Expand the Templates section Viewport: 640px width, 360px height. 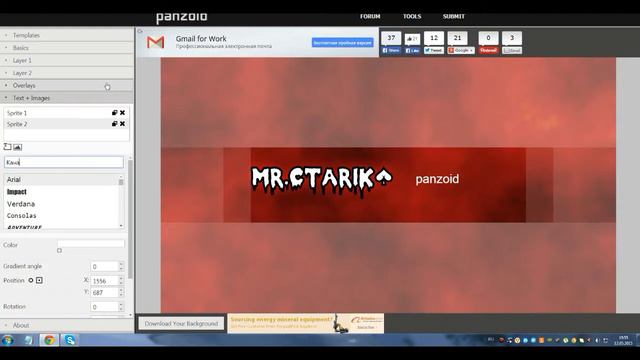tap(67, 36)
